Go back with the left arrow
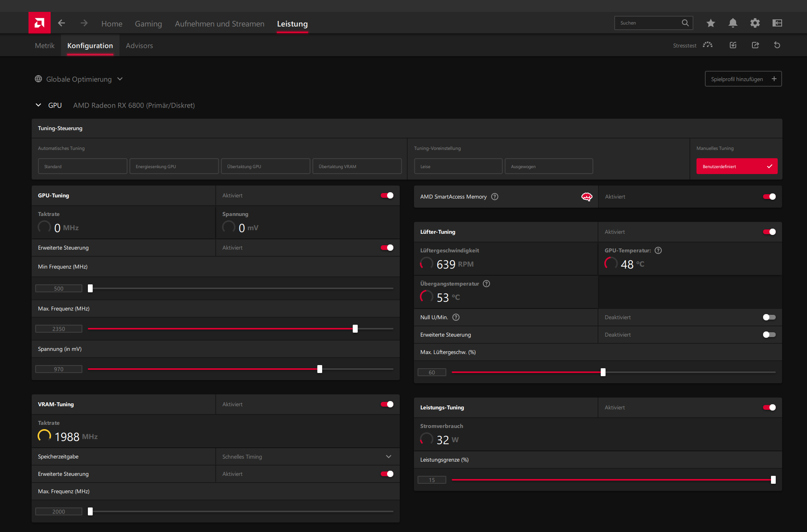This screenshot has width=807, height=532. coord(61,23)
